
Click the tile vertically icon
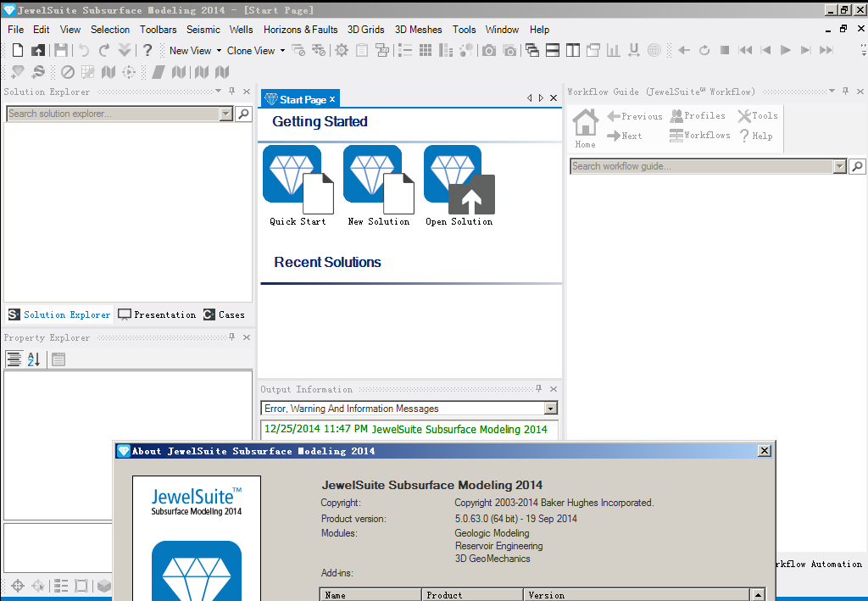[x=573, y=50]
